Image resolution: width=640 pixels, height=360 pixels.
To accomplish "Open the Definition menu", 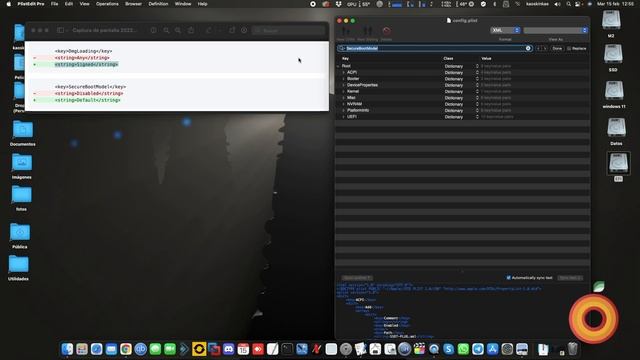I will pos(158,4).
